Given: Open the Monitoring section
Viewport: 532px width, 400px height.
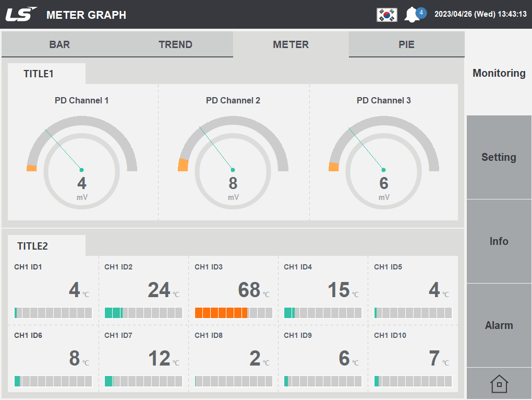Looking at the screenshot, I should [498, 73].
